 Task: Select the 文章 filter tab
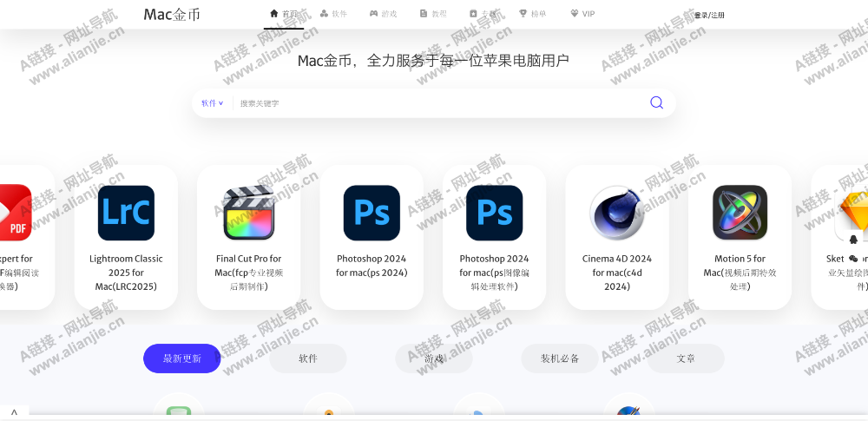coord(686,359)
